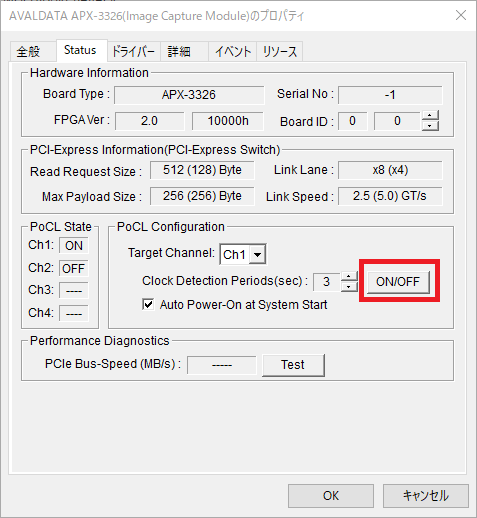Close the properties dialog window
This screenshot has width=477, height=518.
pyautogui.click(x=461, y=15)
